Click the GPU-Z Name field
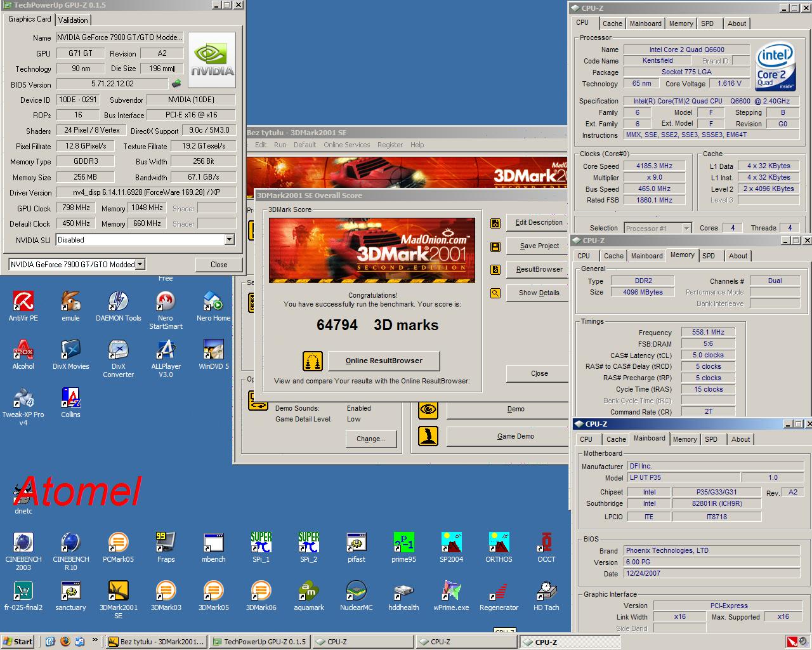The height and width of the screenshot is (650, 812). tap(120, 37)
